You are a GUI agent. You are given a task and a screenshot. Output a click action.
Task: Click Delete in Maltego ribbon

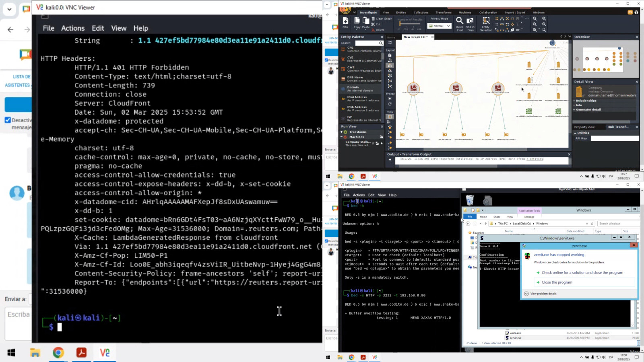click(x=378, y=30)
